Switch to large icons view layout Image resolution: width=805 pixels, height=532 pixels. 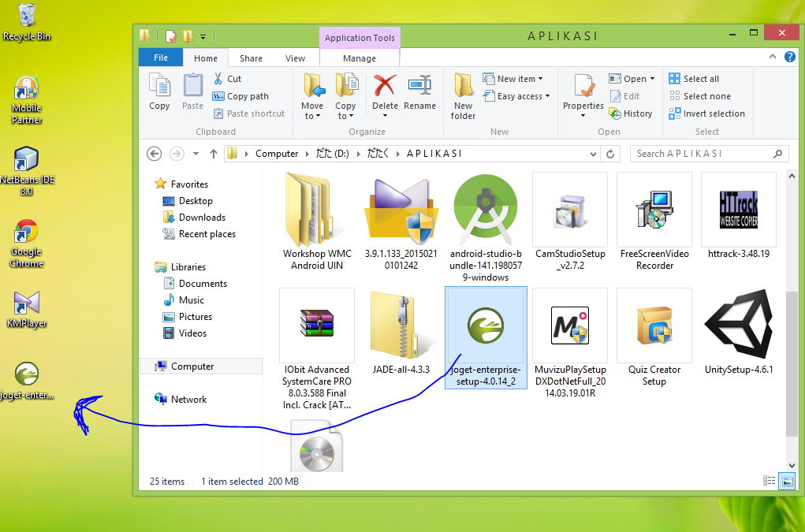point(787,481)
